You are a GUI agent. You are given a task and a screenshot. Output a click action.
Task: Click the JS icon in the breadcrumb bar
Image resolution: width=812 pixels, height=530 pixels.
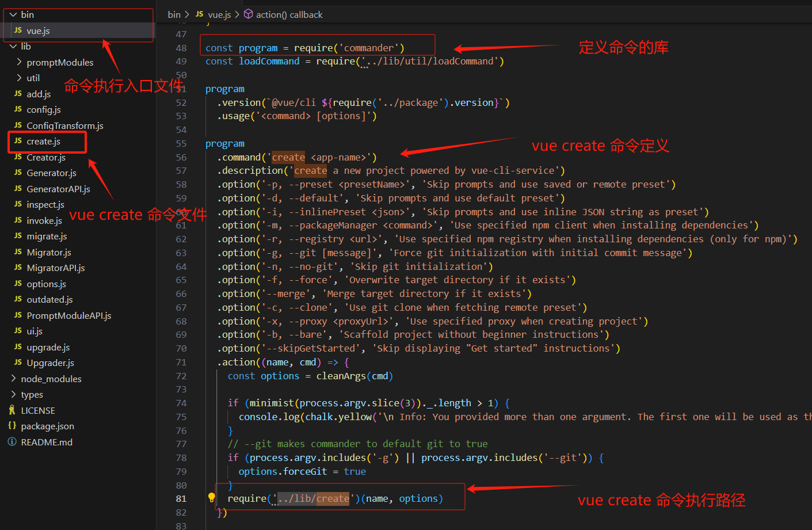(199, 14)
